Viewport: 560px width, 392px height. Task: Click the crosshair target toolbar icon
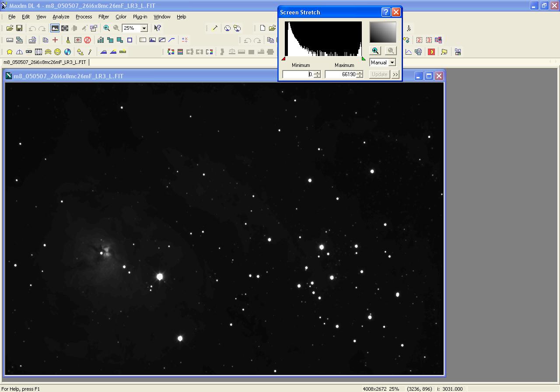click(65, 28)
